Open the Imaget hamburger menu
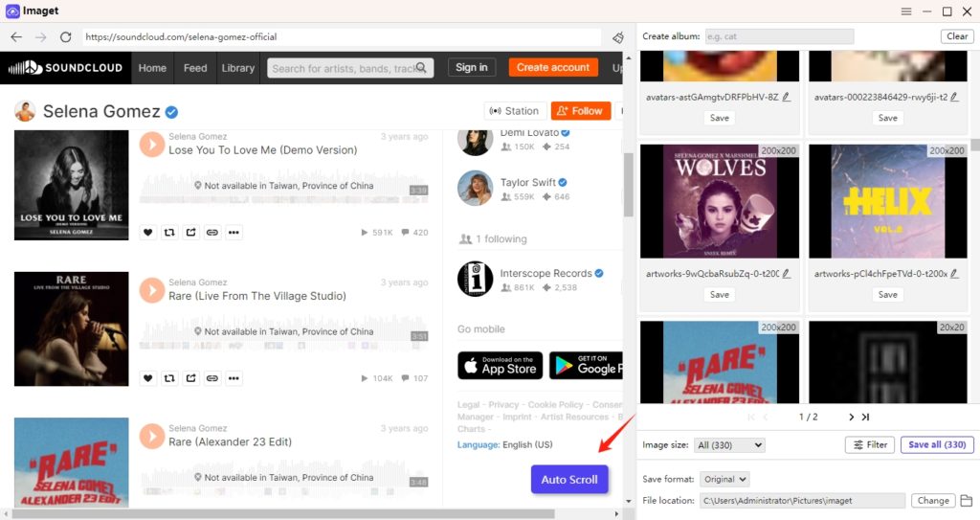The image size is (980, 520). tap(906, 11)
